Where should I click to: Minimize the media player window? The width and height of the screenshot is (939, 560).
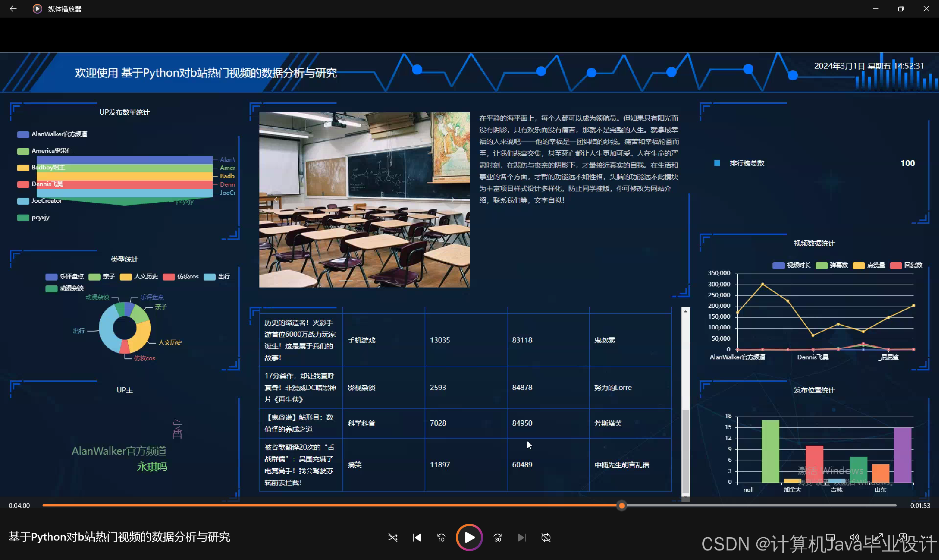point(876,9)
